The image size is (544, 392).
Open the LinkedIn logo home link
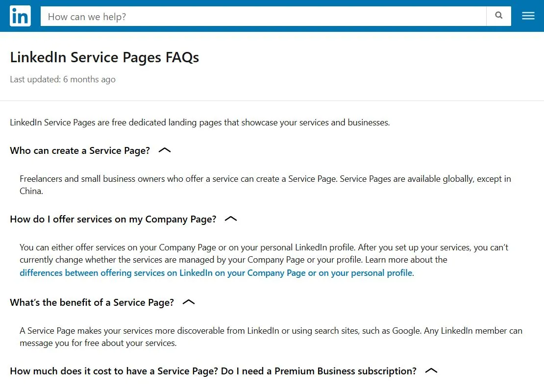tap(20, 16)
